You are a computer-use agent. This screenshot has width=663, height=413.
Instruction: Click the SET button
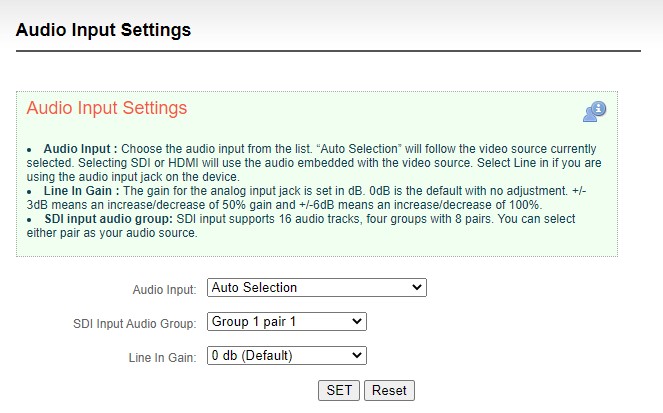click(339, 390)
